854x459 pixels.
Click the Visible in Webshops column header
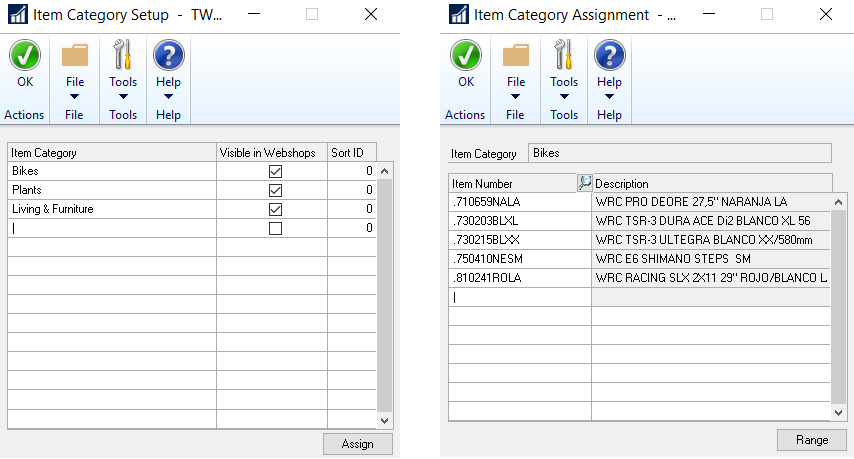pyautogui.click(x=272, y=152)
